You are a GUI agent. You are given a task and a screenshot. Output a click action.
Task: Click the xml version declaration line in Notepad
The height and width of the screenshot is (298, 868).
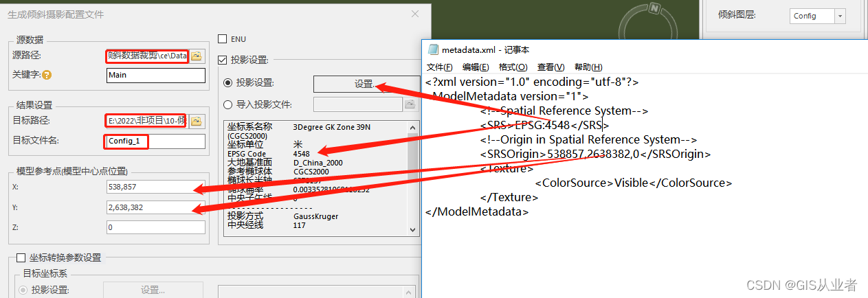(x=532, y=82)
